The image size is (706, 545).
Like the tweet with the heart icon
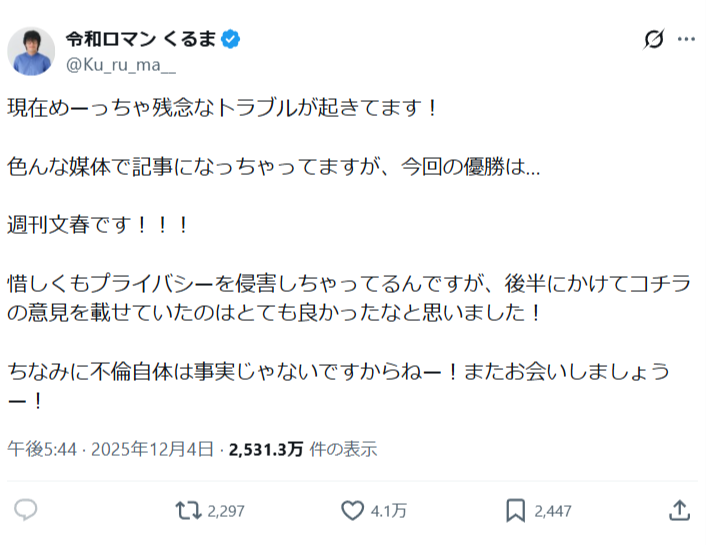click(352, 510)
